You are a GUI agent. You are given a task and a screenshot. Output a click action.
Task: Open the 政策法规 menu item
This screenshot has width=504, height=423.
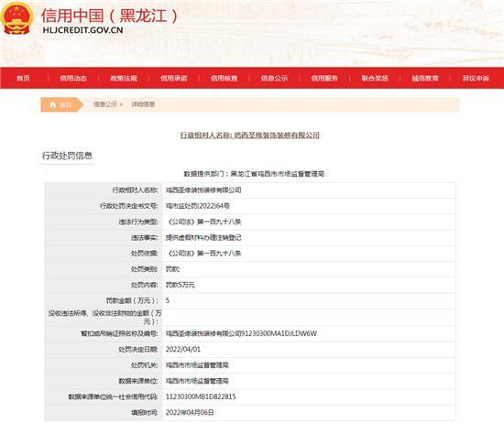[x=124, y=78]
